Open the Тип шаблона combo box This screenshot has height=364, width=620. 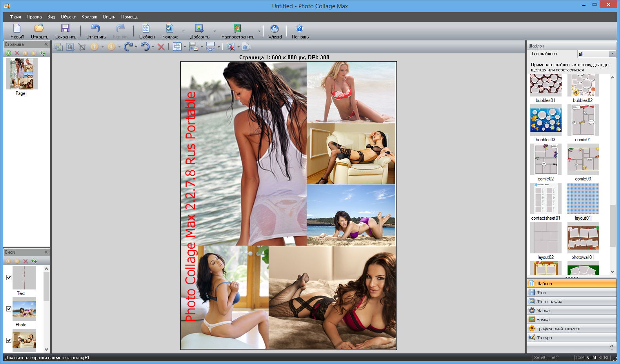596,54
